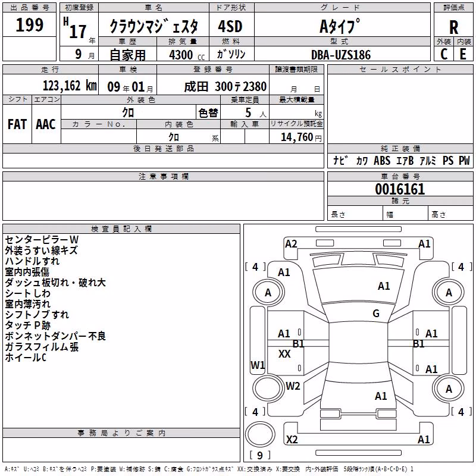The width and height of the screenshot is (476, 476).
Task: Click the A2 mark on the front bumper
Action: [291, 244]
